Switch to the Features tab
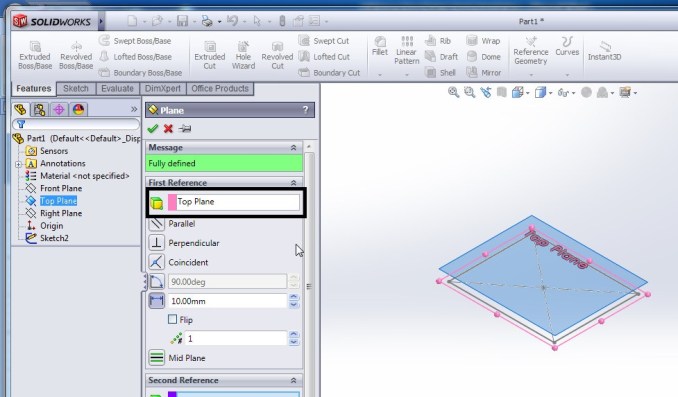 [x=34, y=89]
